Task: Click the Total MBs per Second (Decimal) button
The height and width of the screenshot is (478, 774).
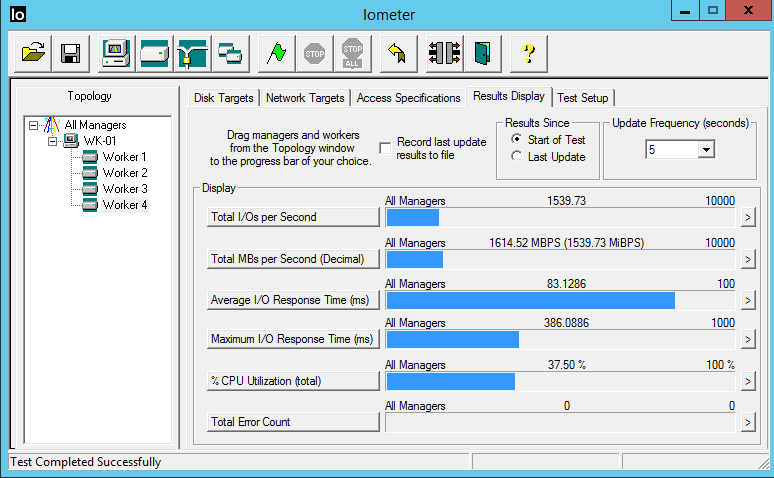Action: click(293, 259)
